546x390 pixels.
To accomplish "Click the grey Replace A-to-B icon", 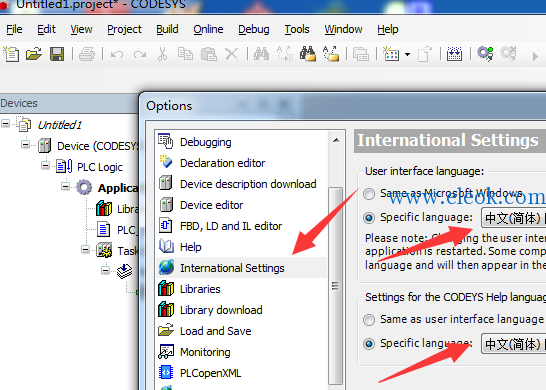I will coord(285,54).
